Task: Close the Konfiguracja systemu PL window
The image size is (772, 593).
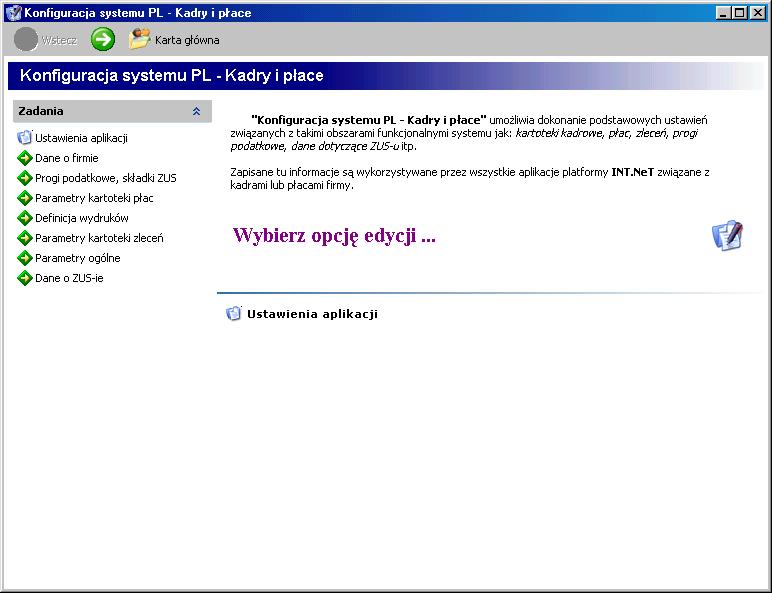Action: 757,12
